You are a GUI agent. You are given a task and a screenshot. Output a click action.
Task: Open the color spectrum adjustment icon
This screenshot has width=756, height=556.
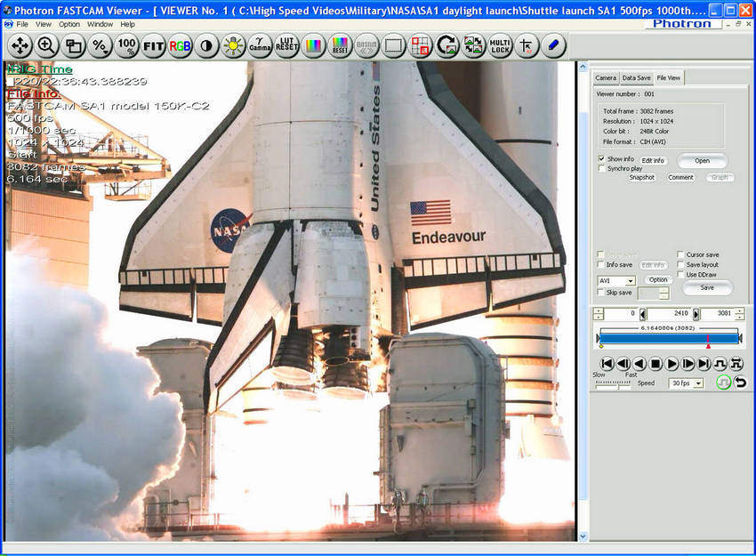(x=313, y=46)
